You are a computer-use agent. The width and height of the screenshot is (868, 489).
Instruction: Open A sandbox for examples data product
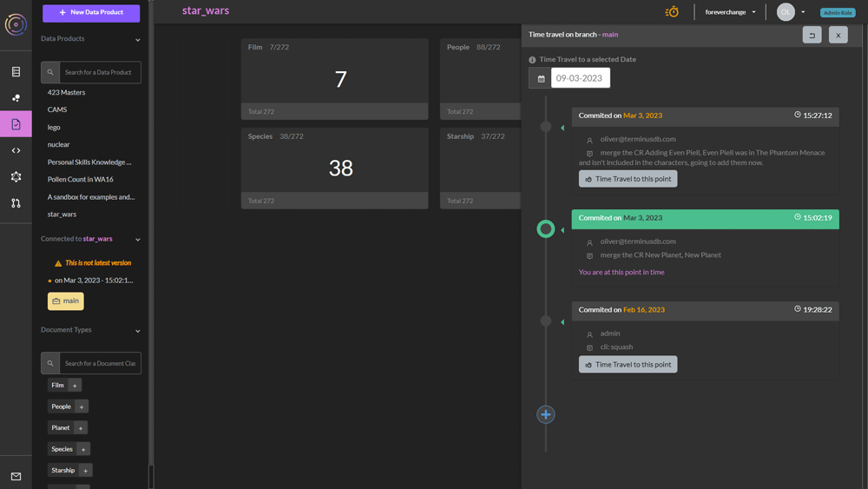tap(91, 197)
